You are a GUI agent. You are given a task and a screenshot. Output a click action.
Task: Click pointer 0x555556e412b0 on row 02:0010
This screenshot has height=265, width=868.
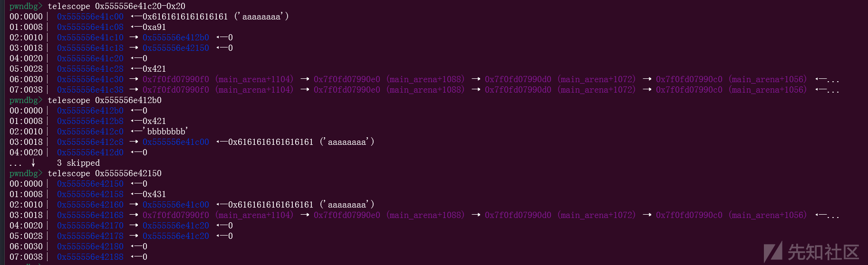[176, 38]
